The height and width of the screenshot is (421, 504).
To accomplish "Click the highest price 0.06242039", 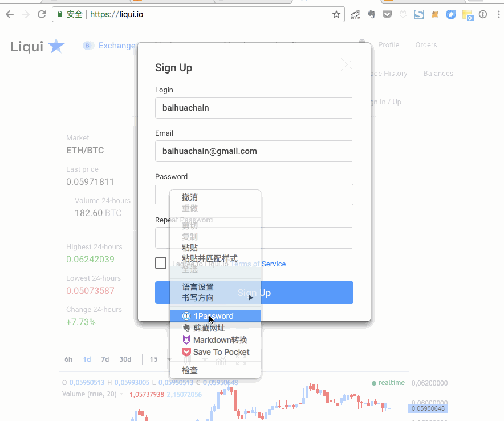I will click(x=90, y=259).
